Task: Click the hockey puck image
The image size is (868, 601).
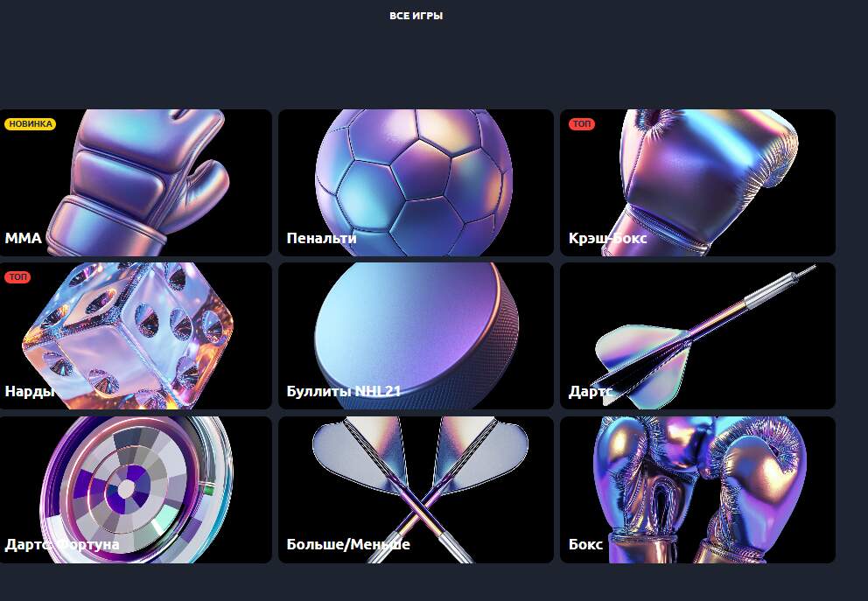Action: [416, 328]
